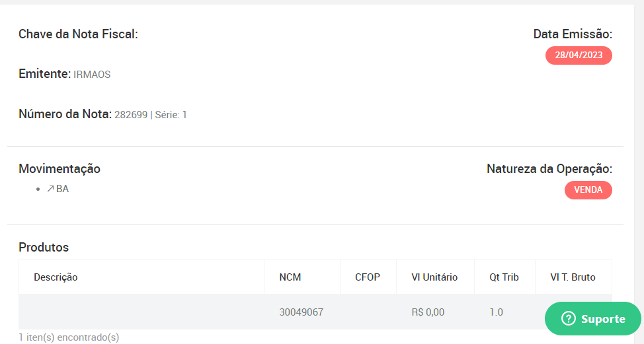Click the 1.0 quantity cell
This screenshot has height=344, width=644.
pos(496,312)
